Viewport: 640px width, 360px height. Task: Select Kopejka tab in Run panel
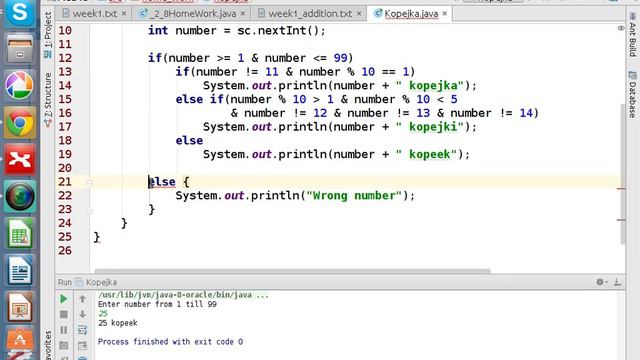(x=97, y=282)
